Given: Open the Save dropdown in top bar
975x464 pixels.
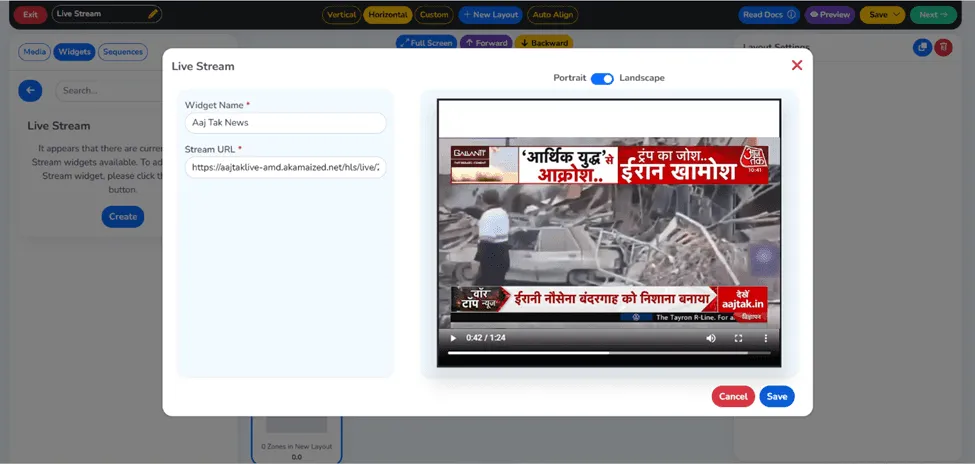Looking at the screenshot, I should [882, 15].
